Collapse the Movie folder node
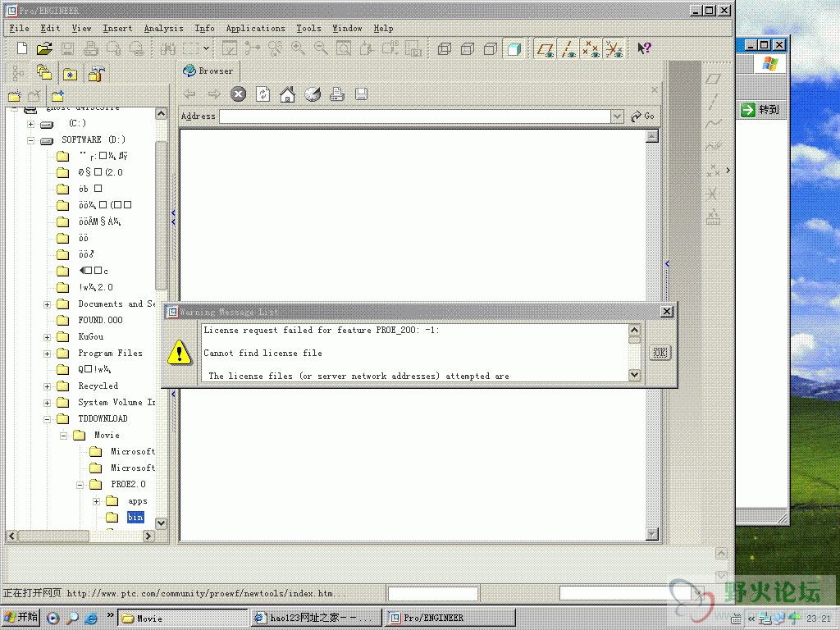This screenshot has width=840, height=630. click(x=64, y=436)
